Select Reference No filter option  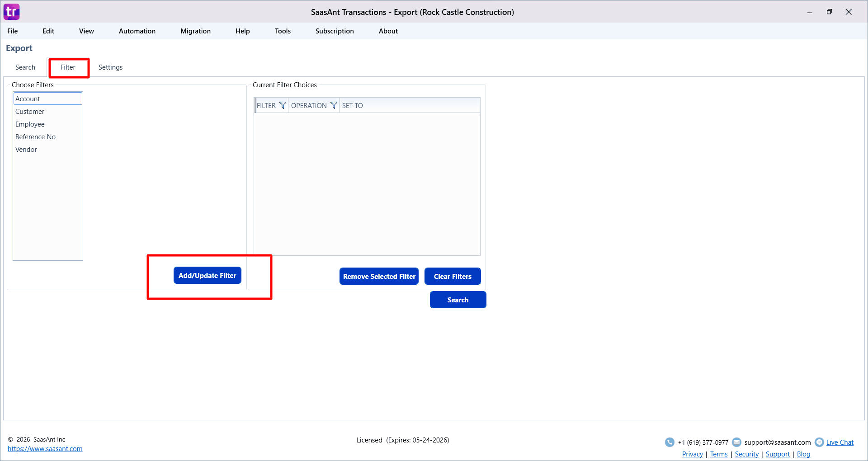tap(48, 137)
